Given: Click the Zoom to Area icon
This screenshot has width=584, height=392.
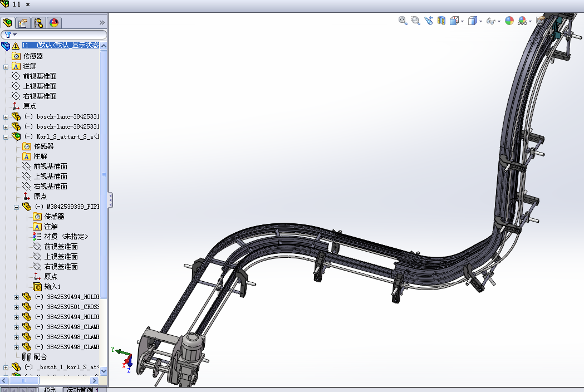Looking at the screenshot, I should tap(416, 21).
